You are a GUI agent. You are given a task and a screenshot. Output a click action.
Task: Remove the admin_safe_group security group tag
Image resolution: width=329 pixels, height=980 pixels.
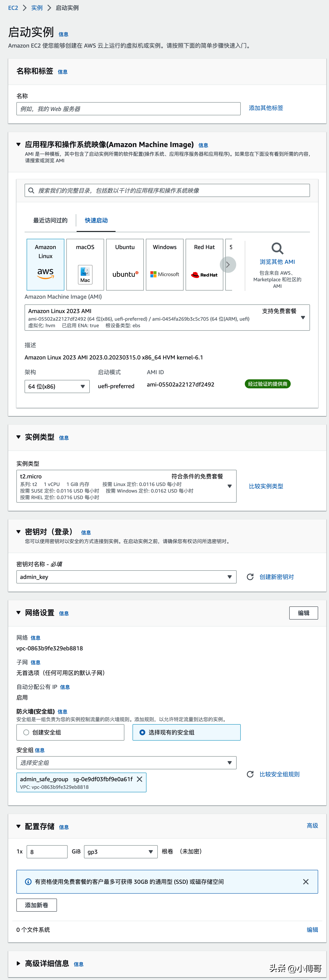pos(140,779)
